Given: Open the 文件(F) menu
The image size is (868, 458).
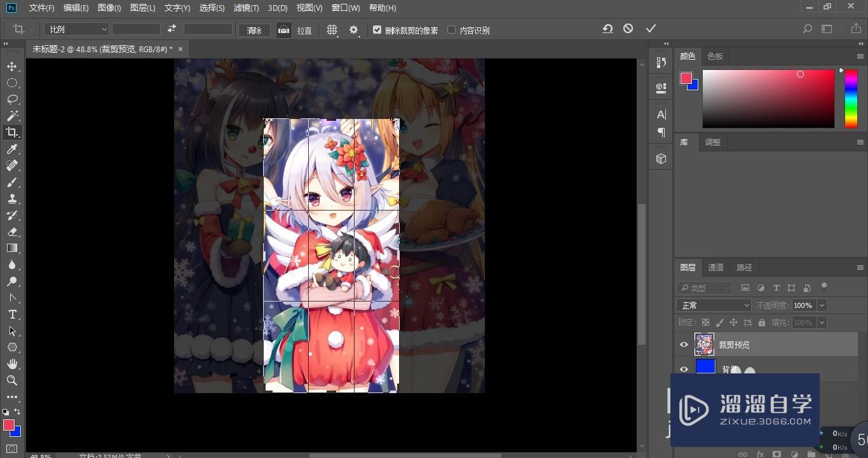Looking at the screenshot, I should (x=42, y=8).
